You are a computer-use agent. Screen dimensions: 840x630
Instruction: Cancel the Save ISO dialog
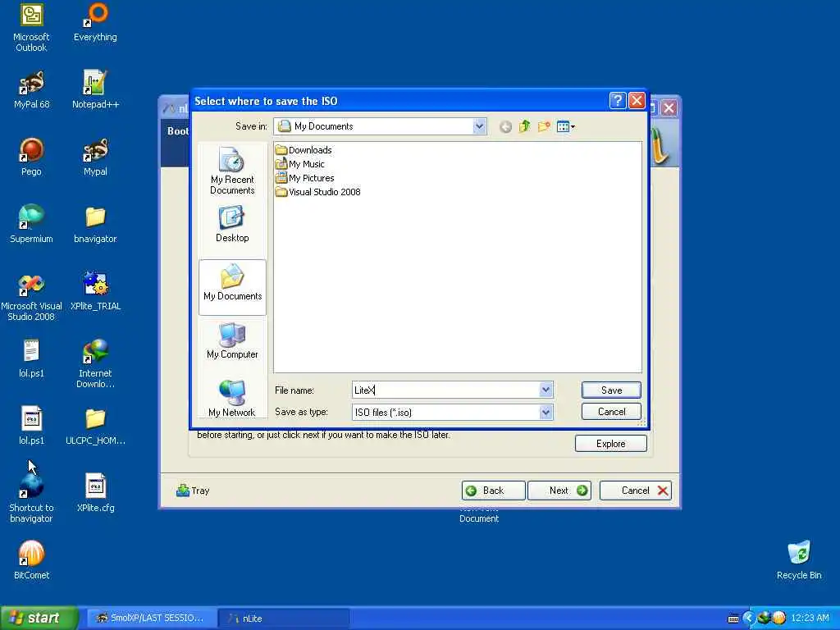(x=611, y=412)
